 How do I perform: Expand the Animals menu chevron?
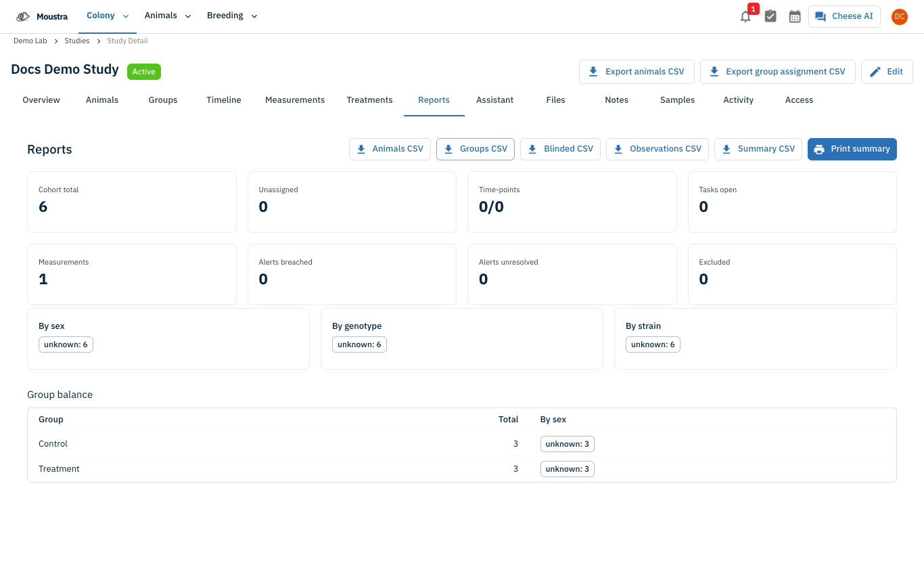[188, 16]
